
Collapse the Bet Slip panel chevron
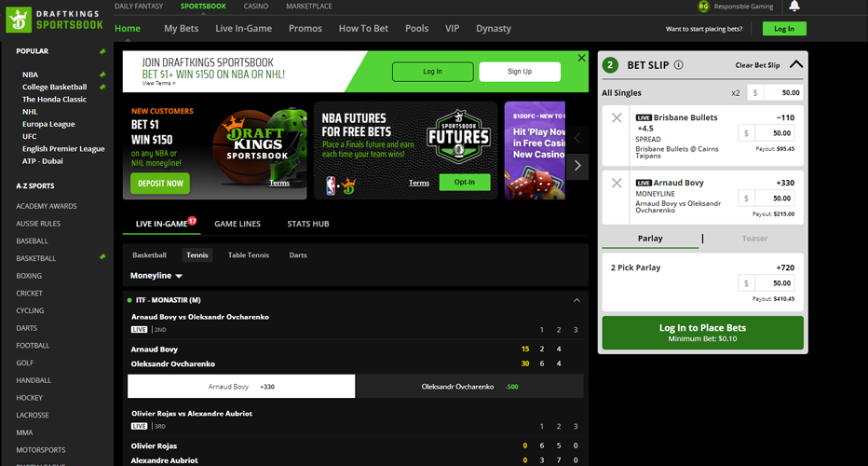click(795, 64)
